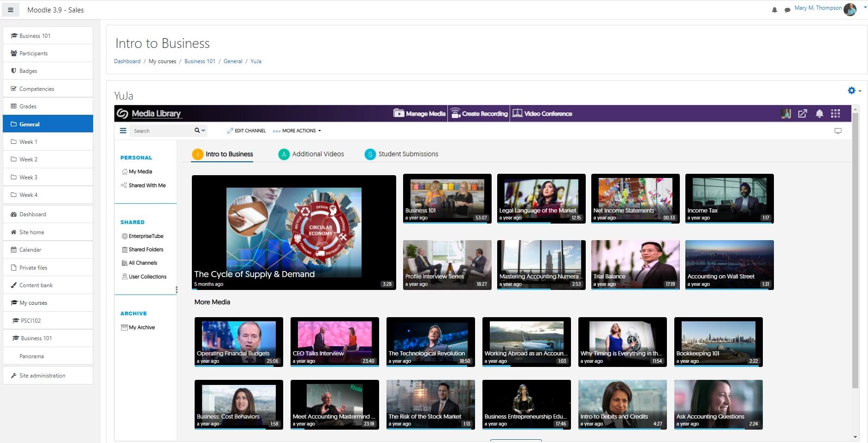Open Net Income Statements video
This screenshot has height=443, width=868.
pos(636,199)
